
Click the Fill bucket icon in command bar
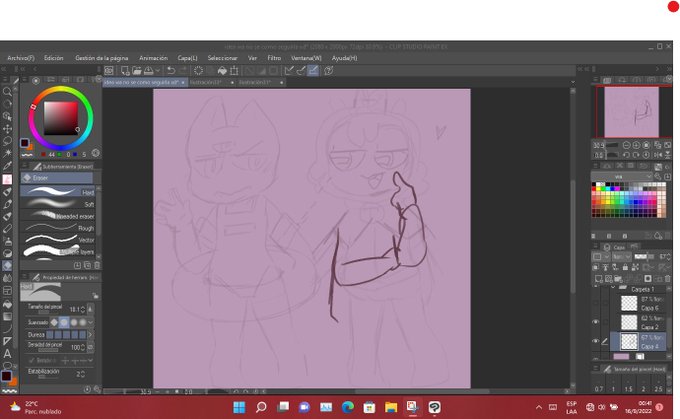(222, 70)
